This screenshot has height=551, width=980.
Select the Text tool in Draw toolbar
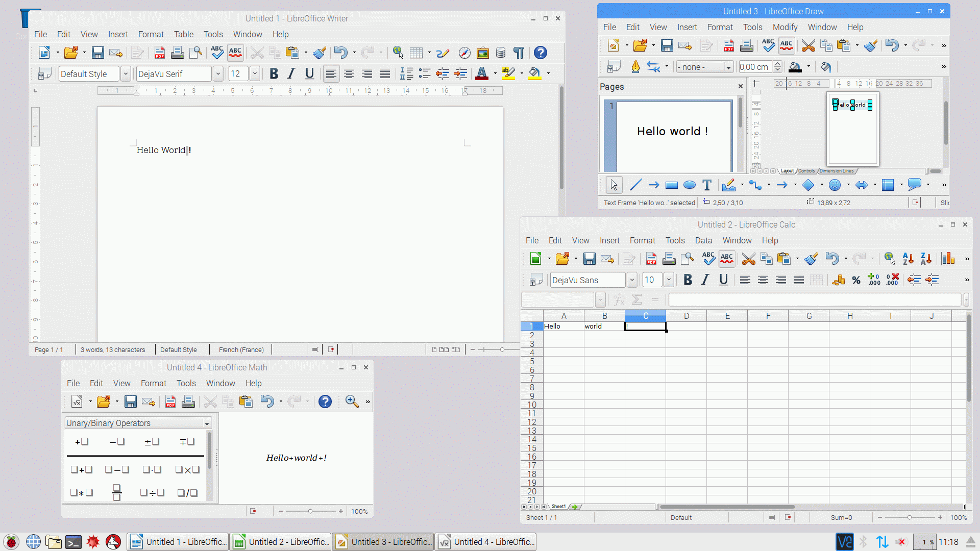coord(706,185)
